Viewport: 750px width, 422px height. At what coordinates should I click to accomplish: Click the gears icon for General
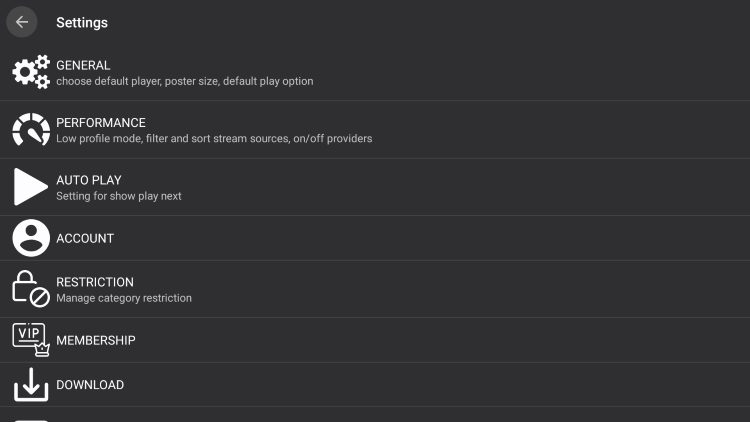[x=31, y=72]
